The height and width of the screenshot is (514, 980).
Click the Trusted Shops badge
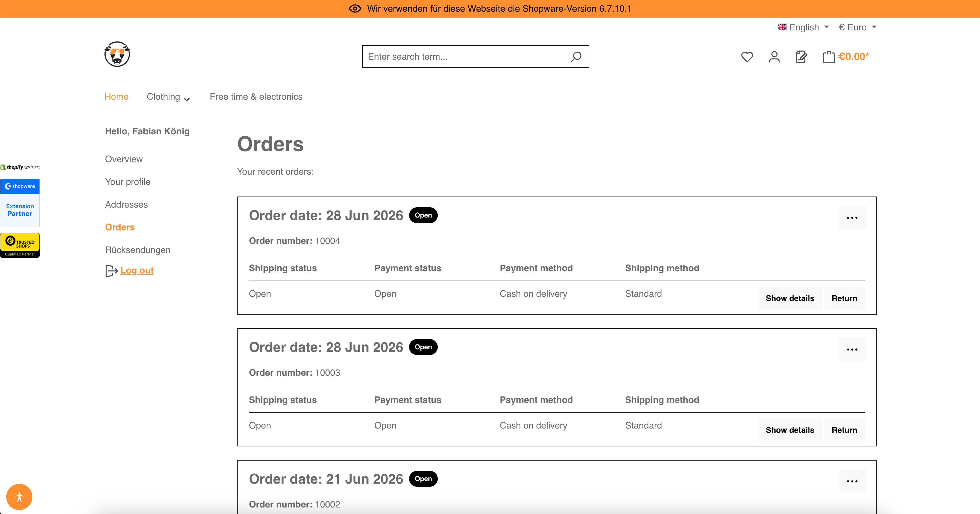point(20,245)
